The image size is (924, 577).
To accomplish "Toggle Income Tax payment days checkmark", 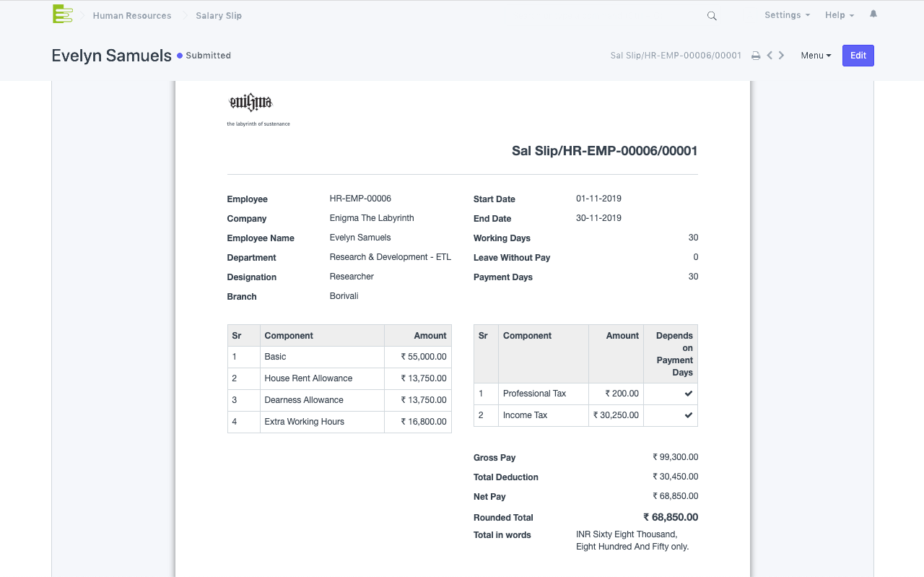I will pyautogui.click(x=688, y=415).
